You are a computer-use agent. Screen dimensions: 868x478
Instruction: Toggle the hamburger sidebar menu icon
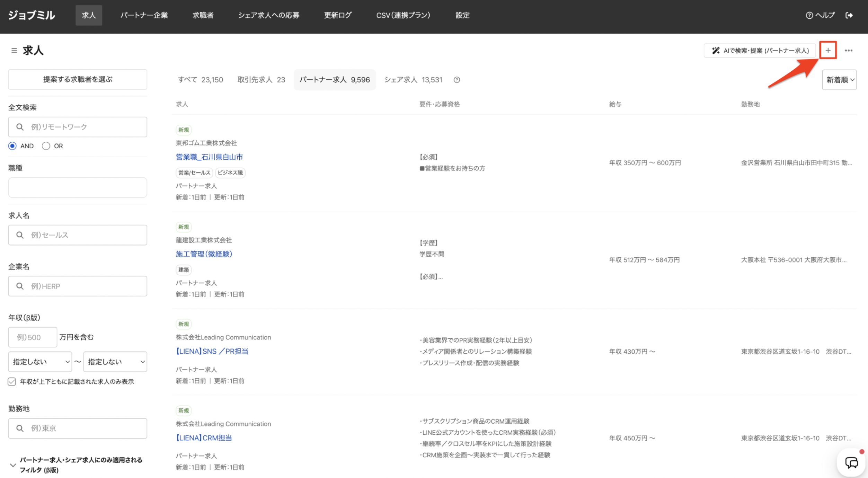(x=14, y=51)
